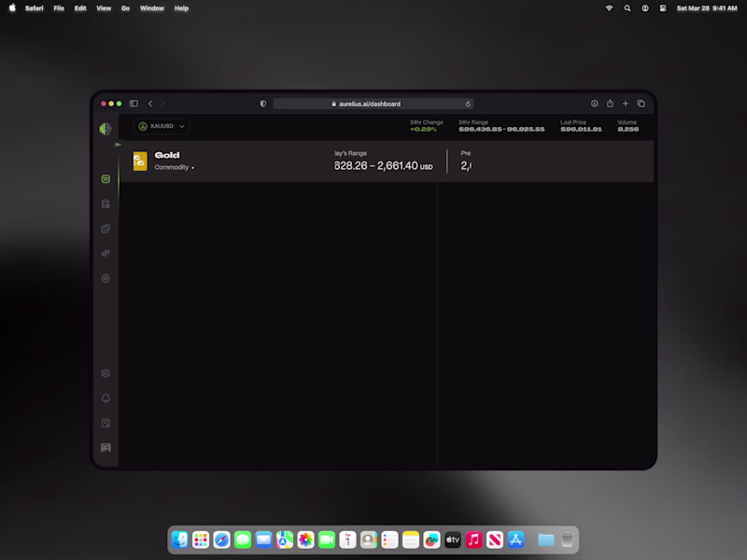The width and height of the screenshot is (747, 560).
Task: Open a new tab with plus icon
Action: tap(626, 104)
